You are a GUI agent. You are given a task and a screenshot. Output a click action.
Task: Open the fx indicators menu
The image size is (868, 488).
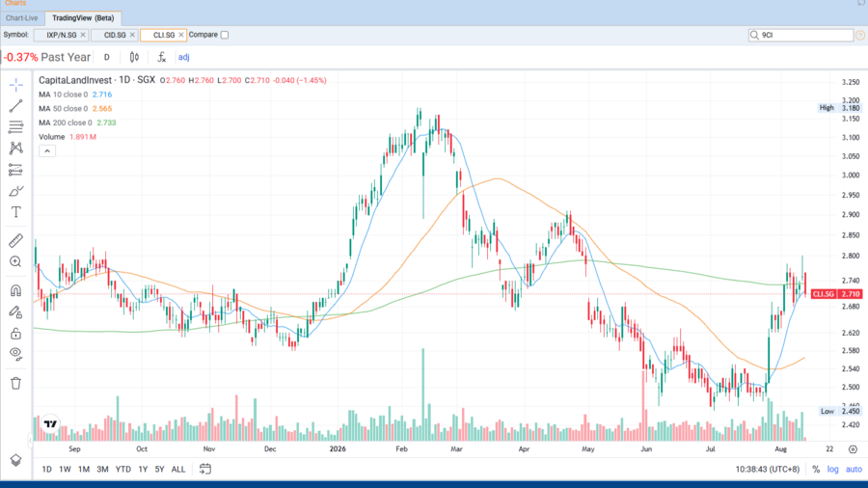pyautogui.click(x=162, y=57)
